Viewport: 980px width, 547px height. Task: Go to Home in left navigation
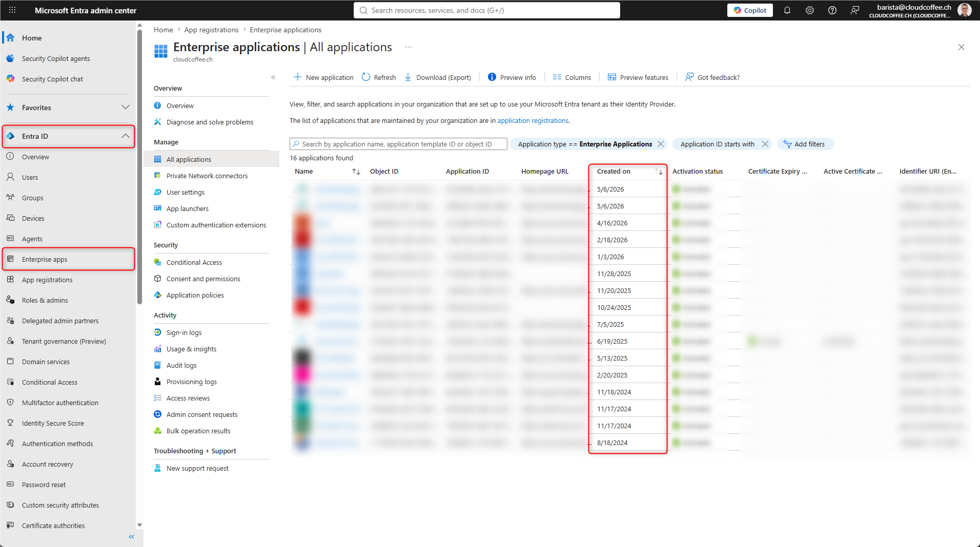pyautogui.click(x=32, y=38)
